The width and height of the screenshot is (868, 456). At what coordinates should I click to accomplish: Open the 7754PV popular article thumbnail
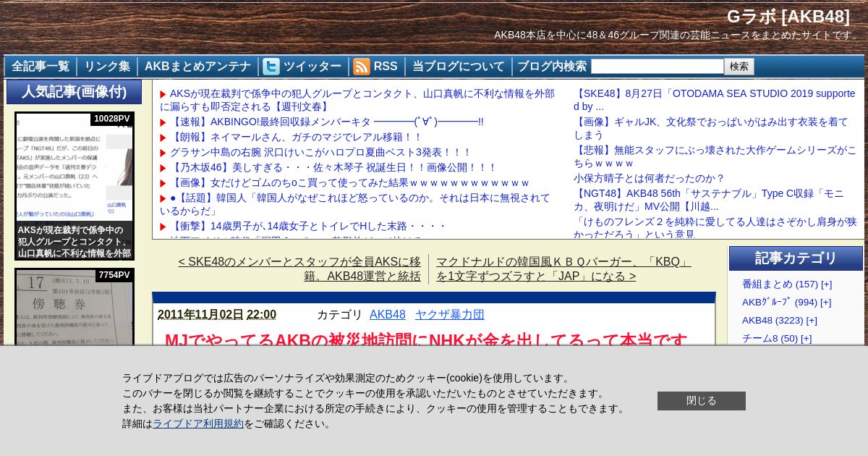pos(75,307)
